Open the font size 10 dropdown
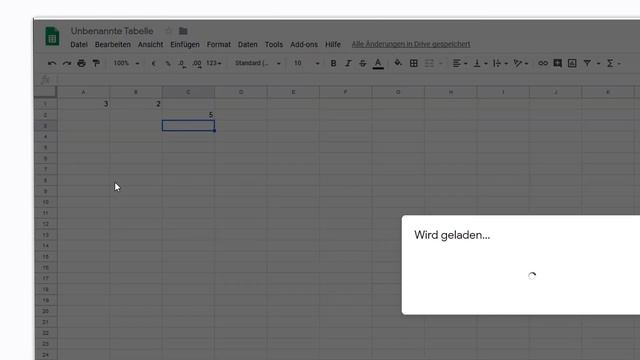Image resolution: width=640 pixels, height=360 pixels. (x=306, y=63)
